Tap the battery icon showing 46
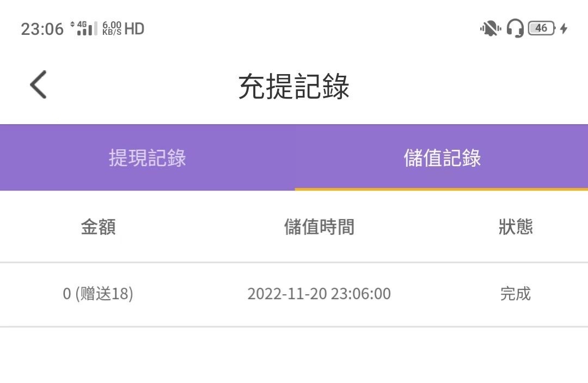The height and width of the screenshot is (383, 588). tap(542, 28)
